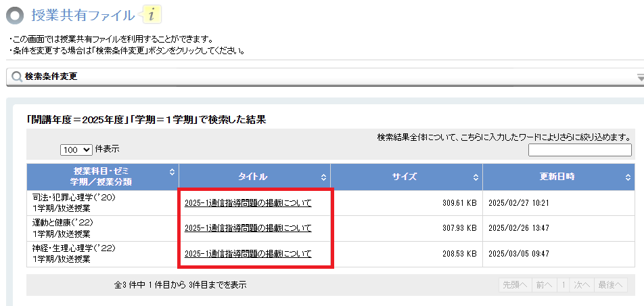Click the magnifier icon in 検索条件変更 bar
The width and height of the screenshot is (644, 306).
pyautogui.click(x=17, y=77)
